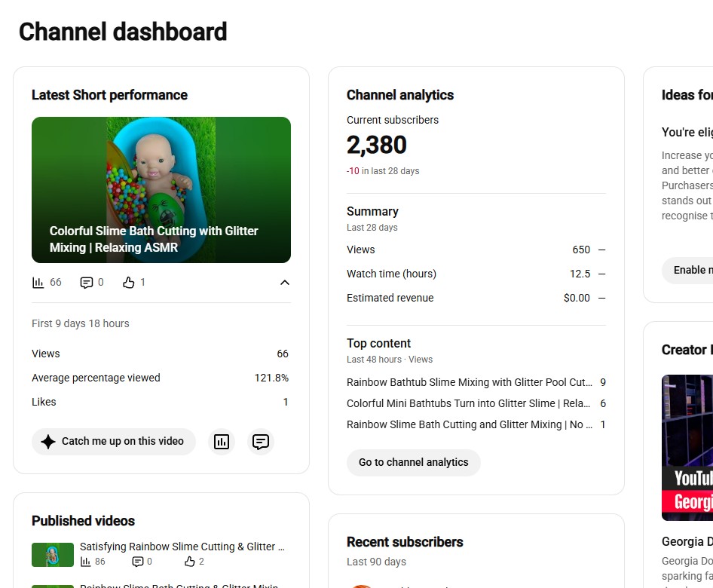
Task: Click comment icon for Satisfying Rainbow Slime video
Action: [137, 562]
